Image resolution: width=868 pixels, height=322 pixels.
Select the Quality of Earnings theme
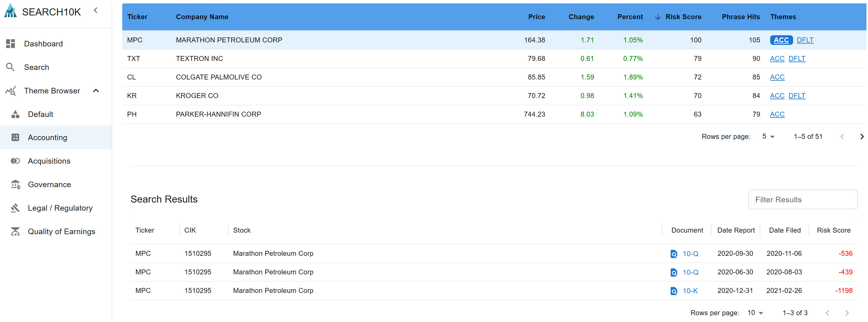(x=56, y=231)
